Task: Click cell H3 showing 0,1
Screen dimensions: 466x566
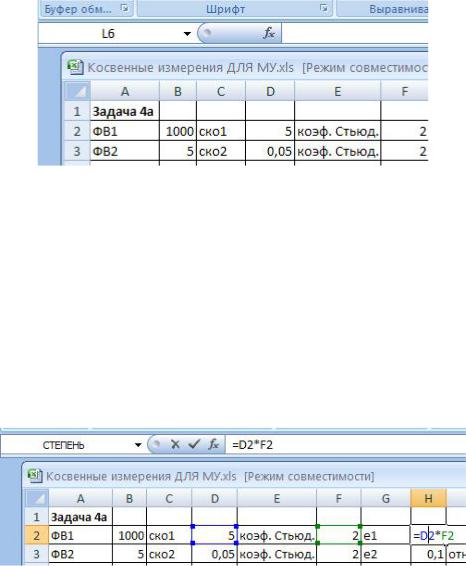Action: point(428,554)
